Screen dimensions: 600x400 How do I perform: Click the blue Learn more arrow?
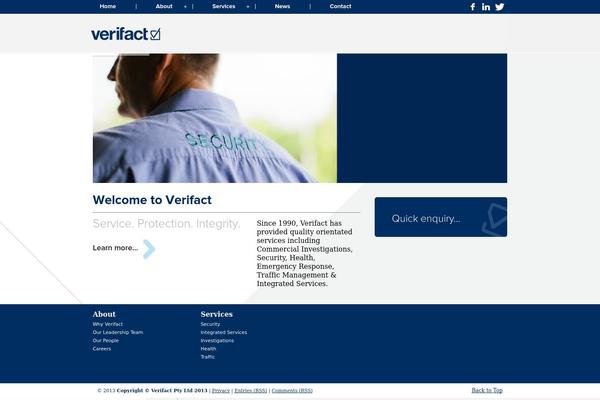pos(149,249)
